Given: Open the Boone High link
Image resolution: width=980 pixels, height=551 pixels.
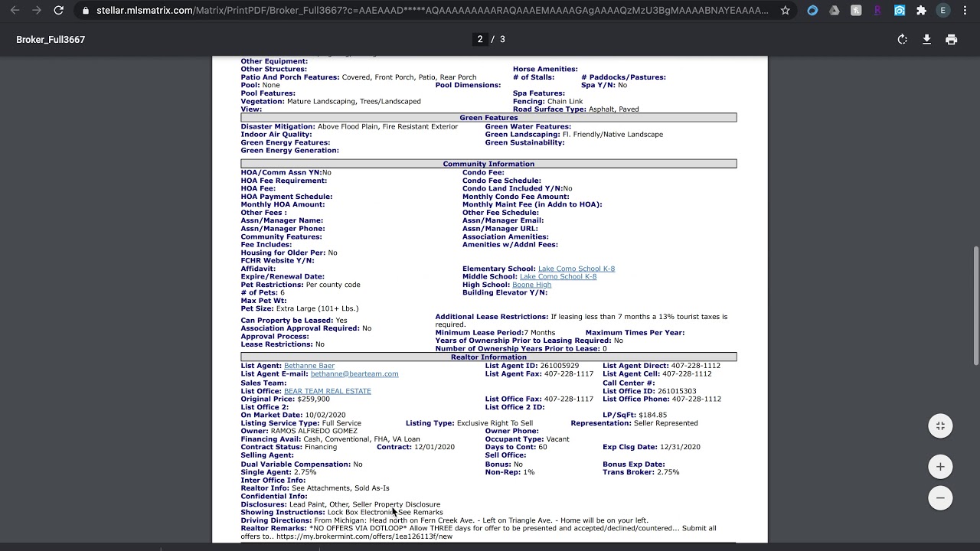Looking at the screenshot, I should (531, 285).
